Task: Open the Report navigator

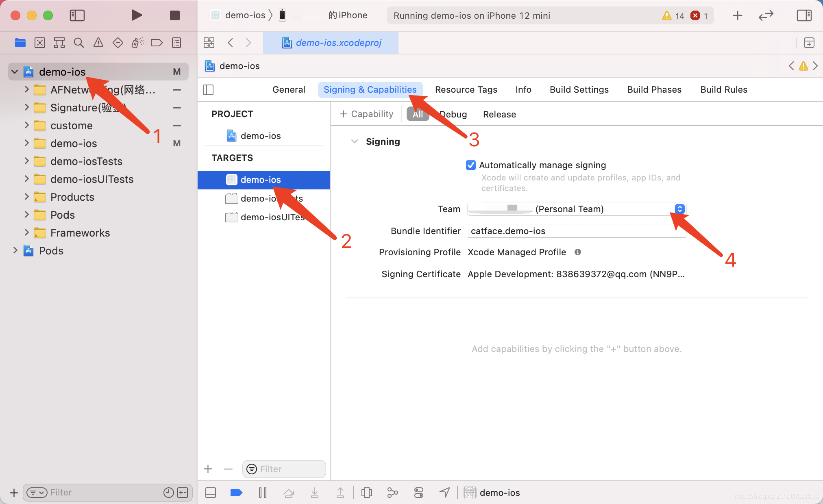Action: [x=176, y=43]
